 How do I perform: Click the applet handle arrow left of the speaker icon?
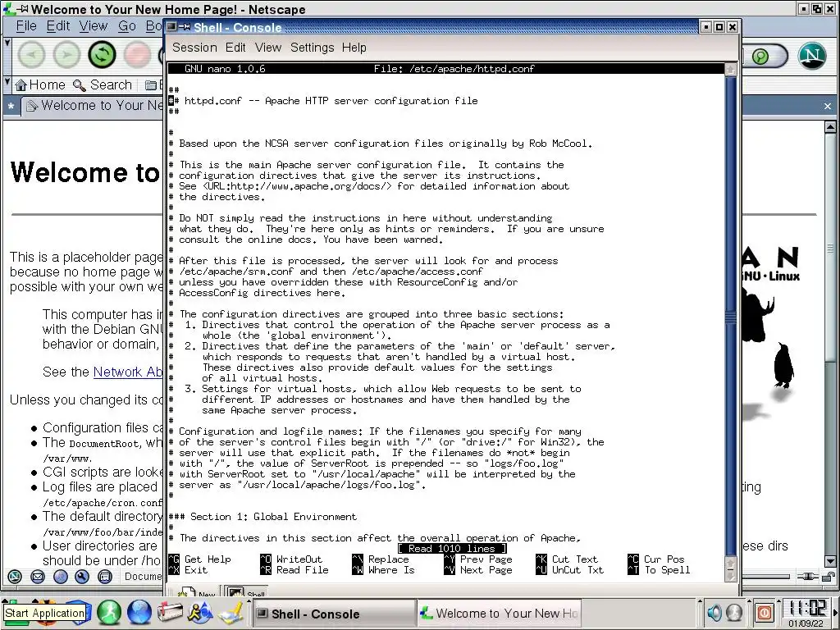[x=699, y=601]
